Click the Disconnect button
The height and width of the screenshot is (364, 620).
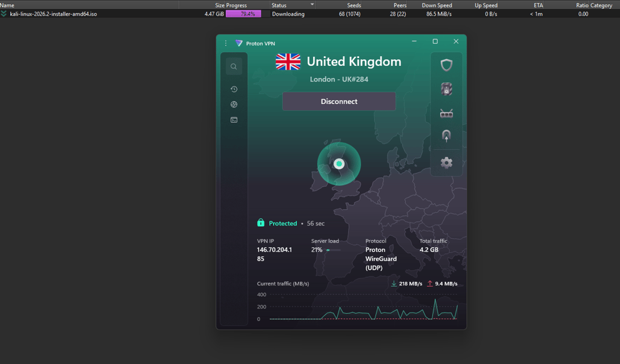tap(339, 102)
